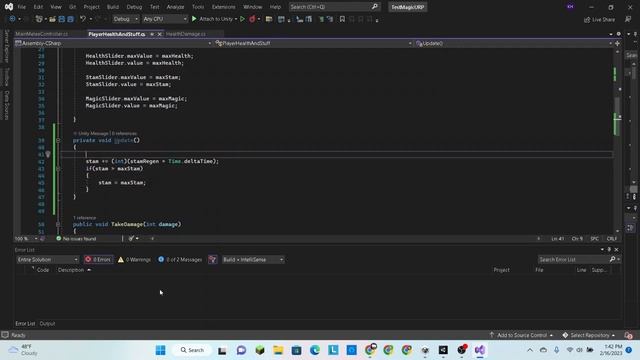Click the Open File toolbar icon
Viewport: 640px width, 360px height.
coord(52,19)
